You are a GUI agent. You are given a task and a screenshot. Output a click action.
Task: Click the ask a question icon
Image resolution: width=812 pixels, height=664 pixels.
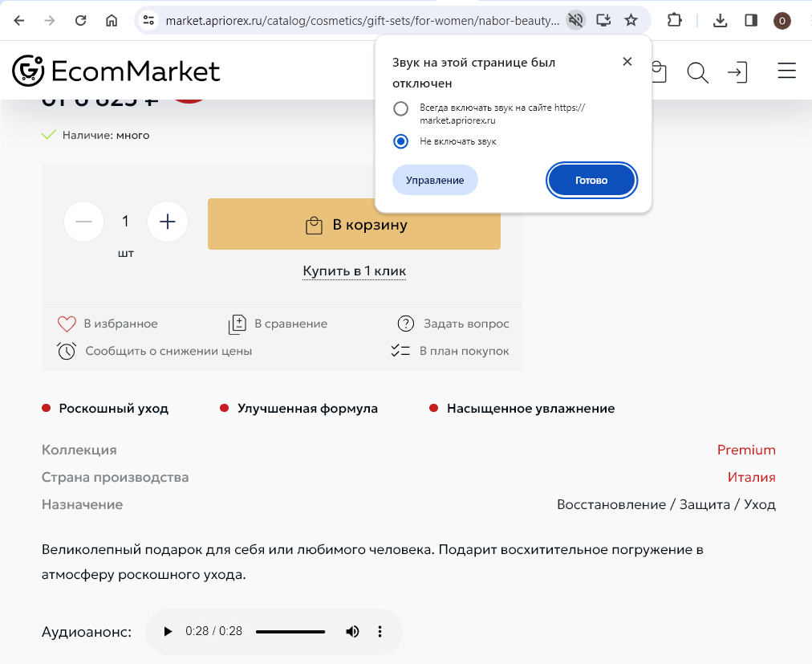[406, 324]
